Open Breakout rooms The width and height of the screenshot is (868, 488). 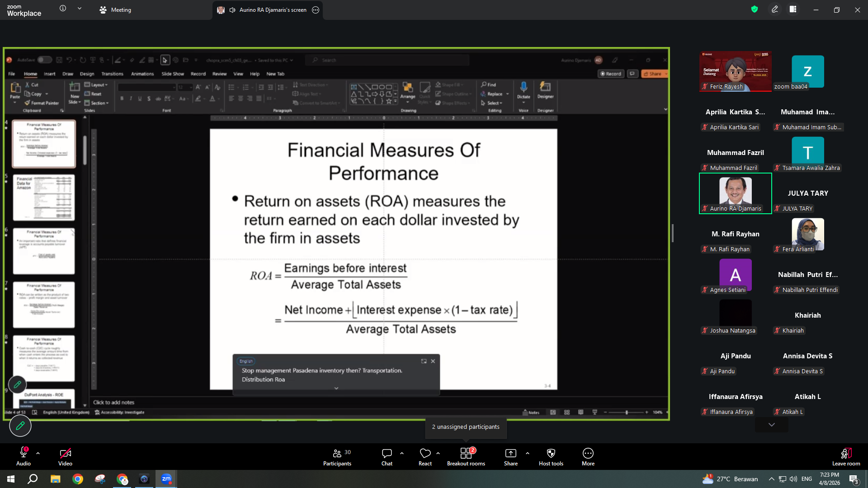coord(466,457)
